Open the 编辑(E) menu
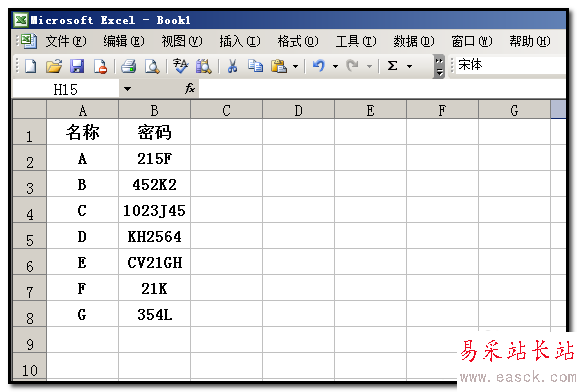This screenshot has width=577, height=392. pyautogui.click(x=124, y=41)
